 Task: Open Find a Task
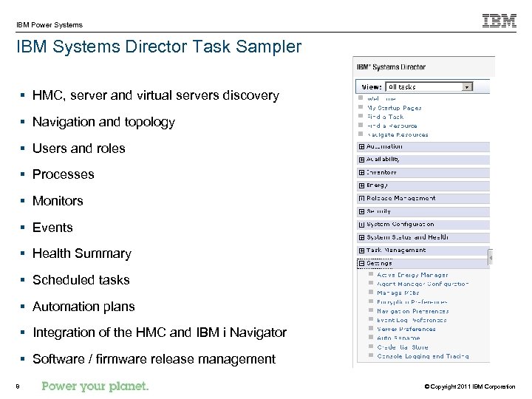click(x=386, y=117)
